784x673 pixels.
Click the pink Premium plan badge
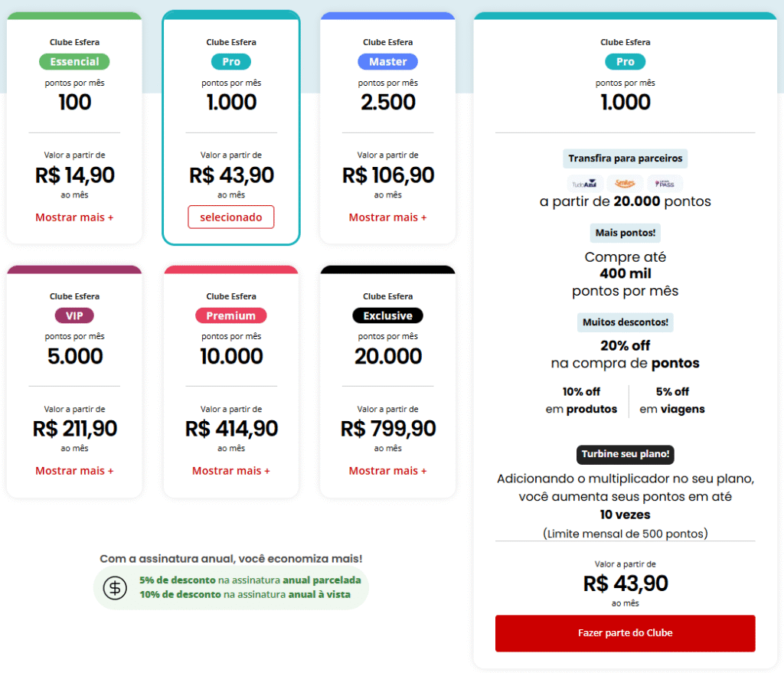click(230, 315)
